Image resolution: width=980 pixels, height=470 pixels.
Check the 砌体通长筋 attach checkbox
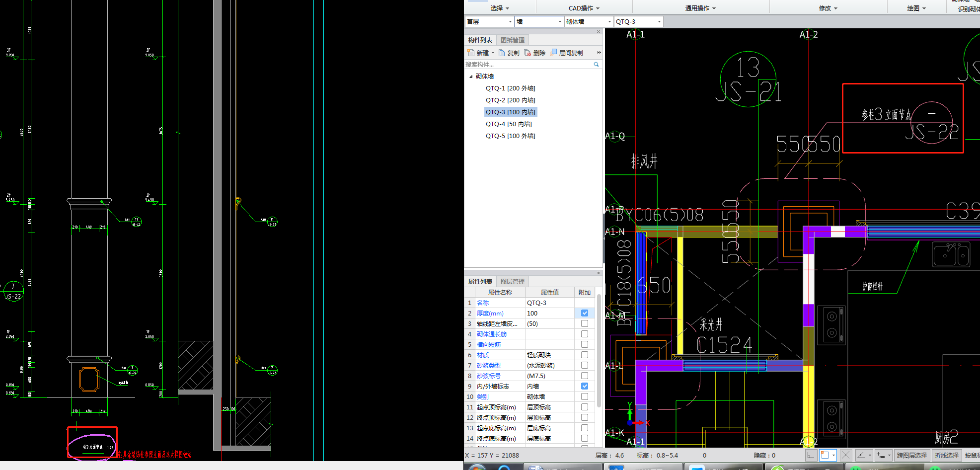pos(585,334)
